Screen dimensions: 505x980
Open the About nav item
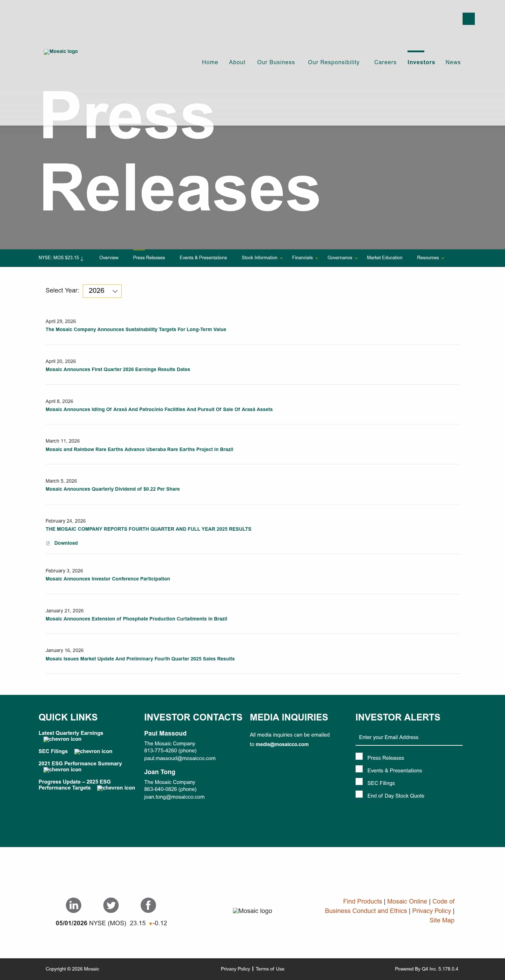237,62
